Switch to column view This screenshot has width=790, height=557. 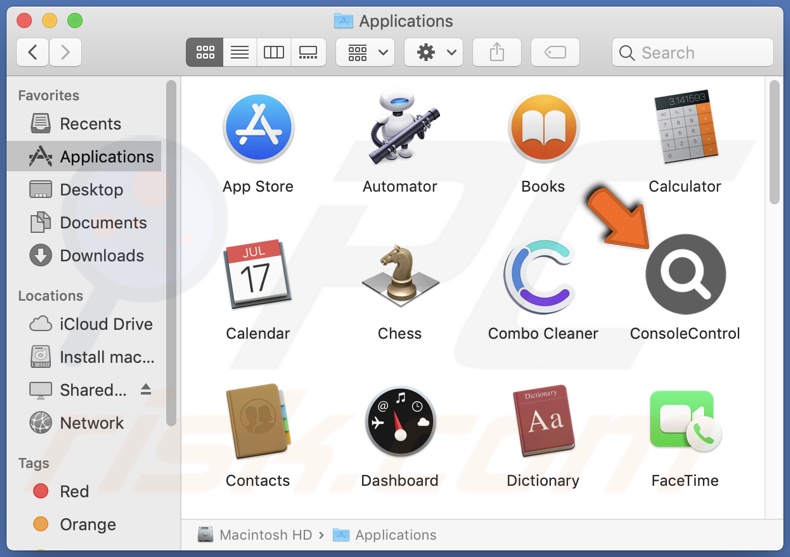[274, 52]
